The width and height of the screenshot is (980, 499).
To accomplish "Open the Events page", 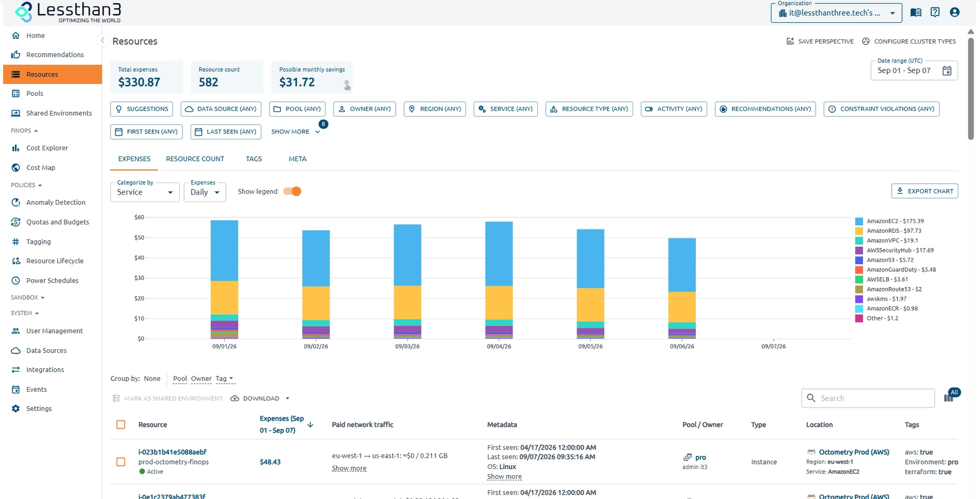I will pos(36,390).
